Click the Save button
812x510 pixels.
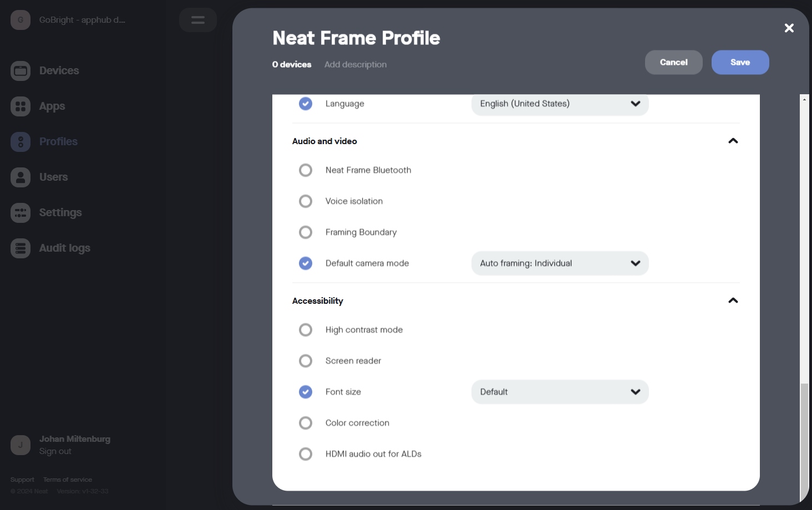point(740,63)
